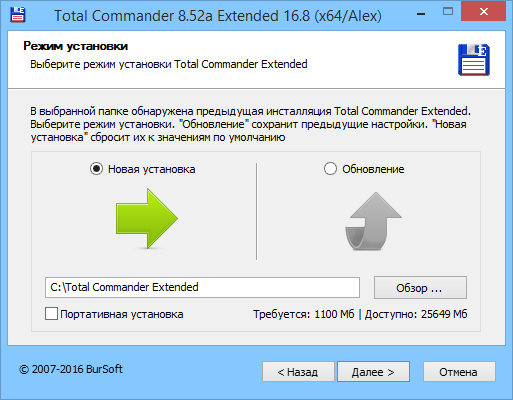Click the gray curved update arrow icon
513x400 pixels.
(x=373, y=221)
